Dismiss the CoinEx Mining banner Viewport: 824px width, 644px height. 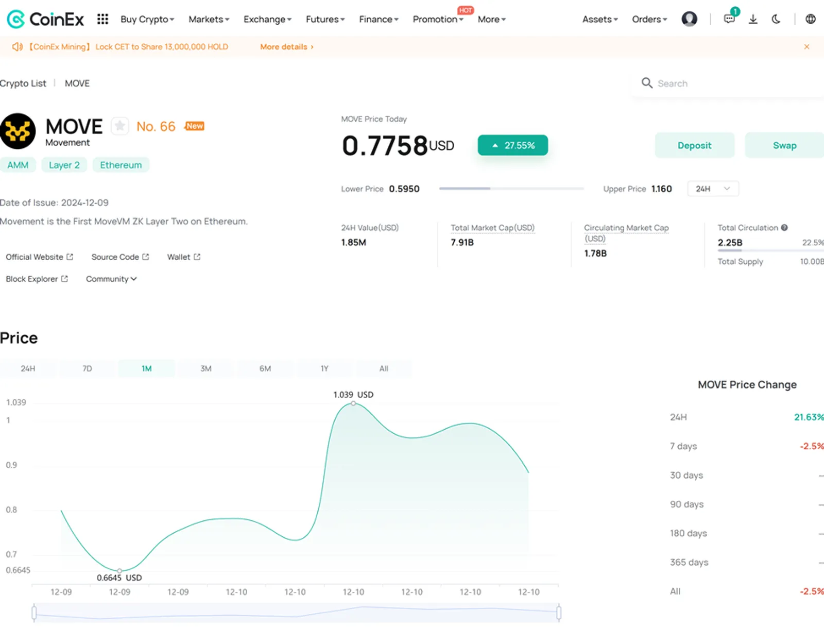pos(806,47)
